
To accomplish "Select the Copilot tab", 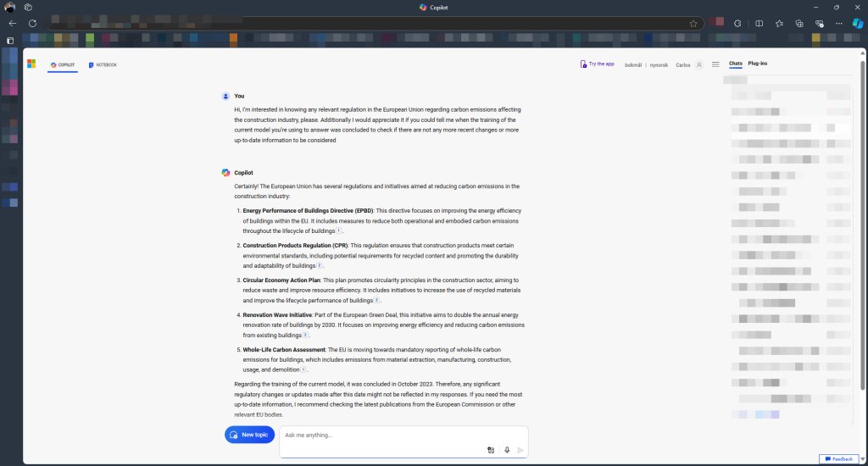I will pos(63,64).
